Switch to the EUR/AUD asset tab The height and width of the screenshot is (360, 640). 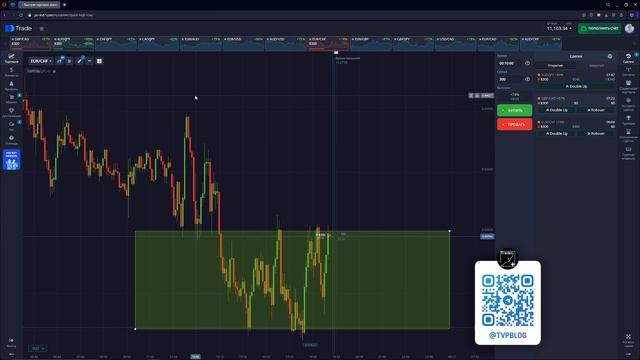point(201,43)
